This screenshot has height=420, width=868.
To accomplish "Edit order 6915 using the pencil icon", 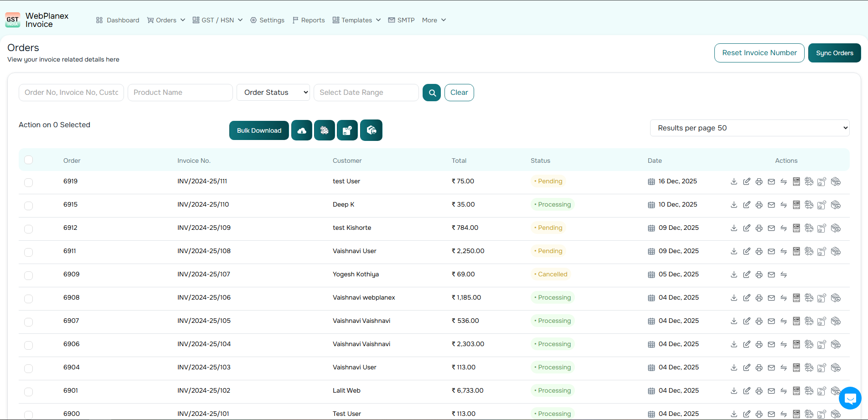I will point(746,205).
